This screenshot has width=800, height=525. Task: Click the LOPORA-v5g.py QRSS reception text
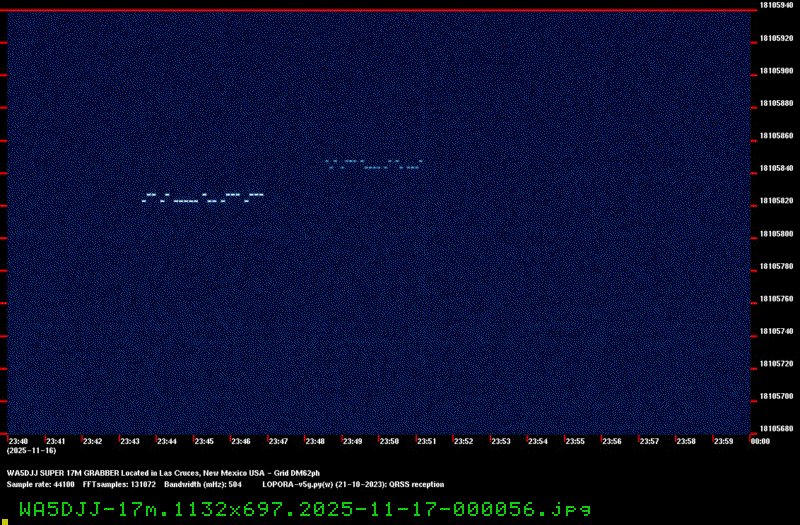pyautogui.click(x=353, y=485)
